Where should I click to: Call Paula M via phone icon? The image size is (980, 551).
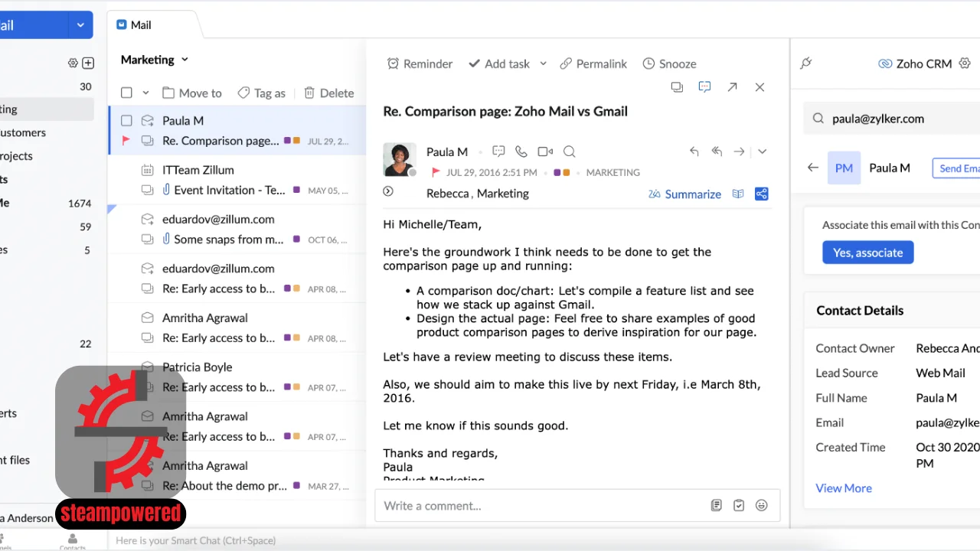coord(521,152)
